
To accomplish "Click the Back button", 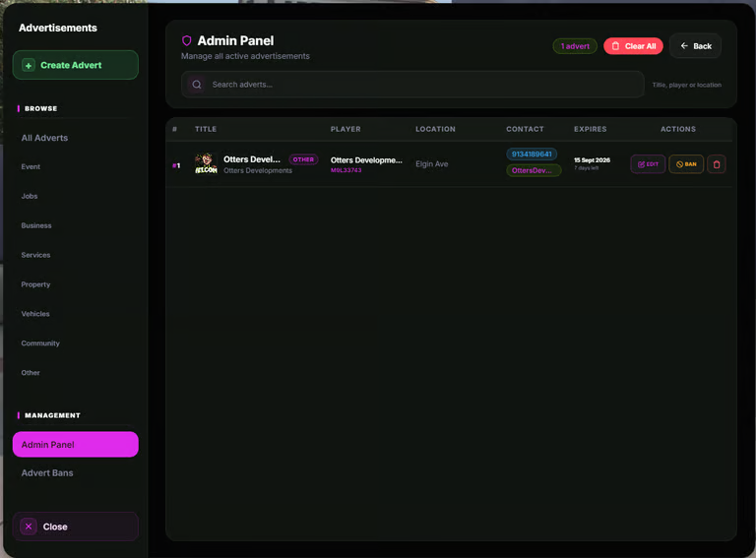I will pyautogui.click(x=695, y=46).
